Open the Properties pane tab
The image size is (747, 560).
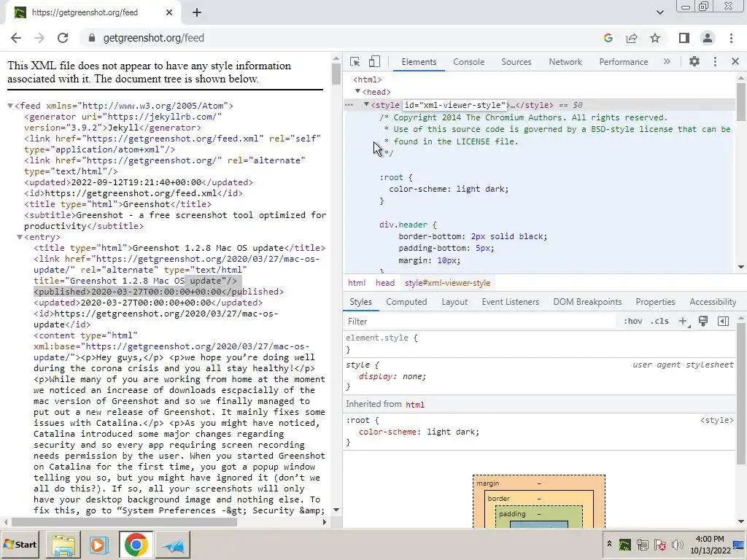coord(655,302)
